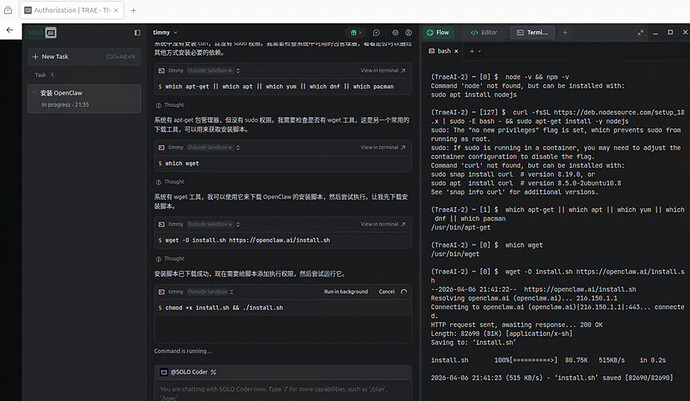Click the SOLO Coder agent icon
Viewport: 690px width, 401px height.
pyautogui.click(x=163, y=372)
